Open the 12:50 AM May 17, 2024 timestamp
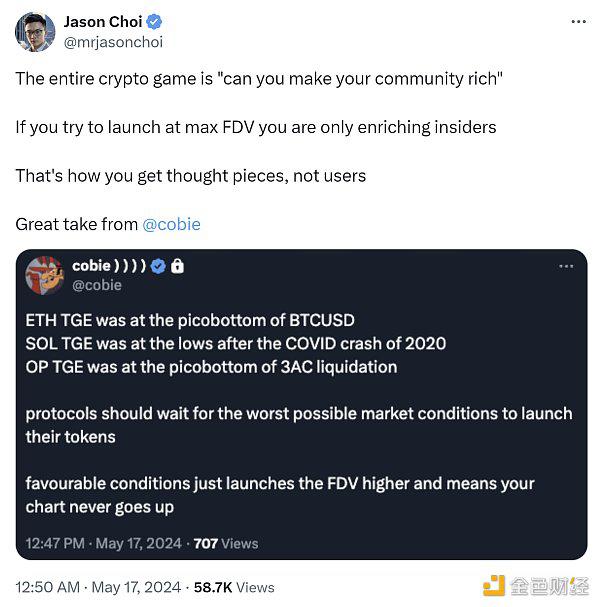This screenshot has height=607, width=600. (x=98, y=587)
